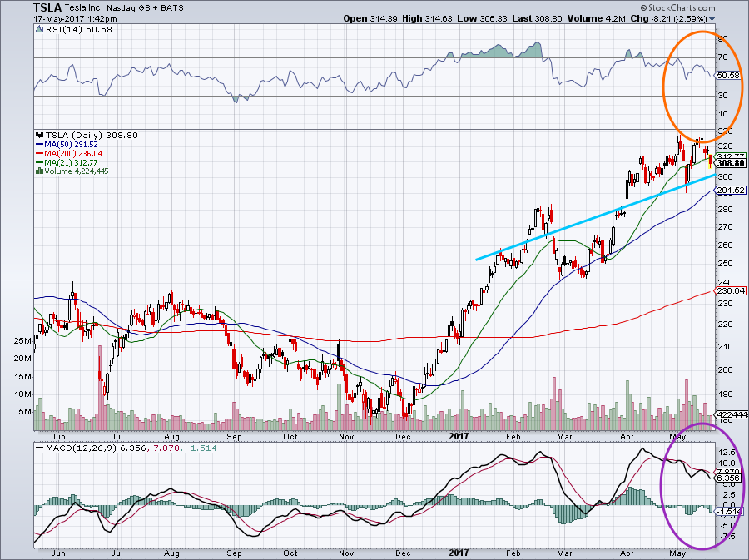Image resolution: width=749 pixels, height=560 pixels.
Task: Click the 5M label on volume axis
Action: [25, 412]
